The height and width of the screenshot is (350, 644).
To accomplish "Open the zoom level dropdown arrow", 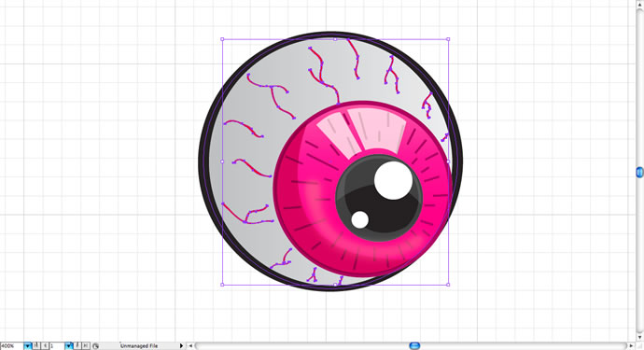I will 27,346.
